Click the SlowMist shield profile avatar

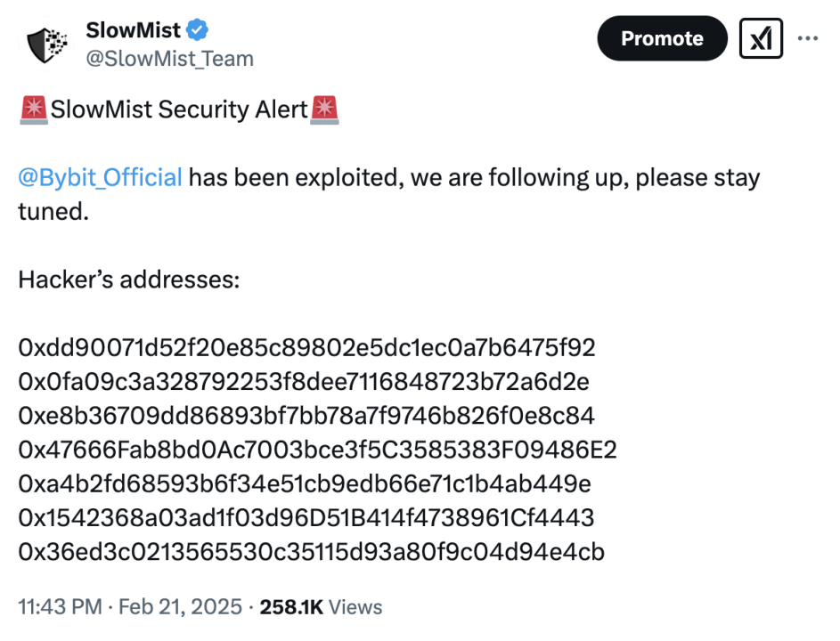coord(45,45)
